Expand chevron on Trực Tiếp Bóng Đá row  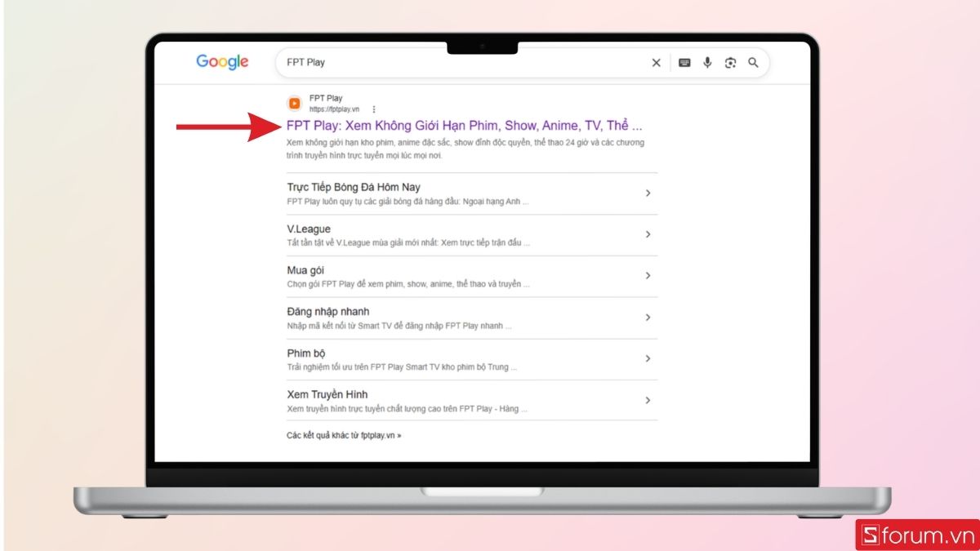(648, 193)
